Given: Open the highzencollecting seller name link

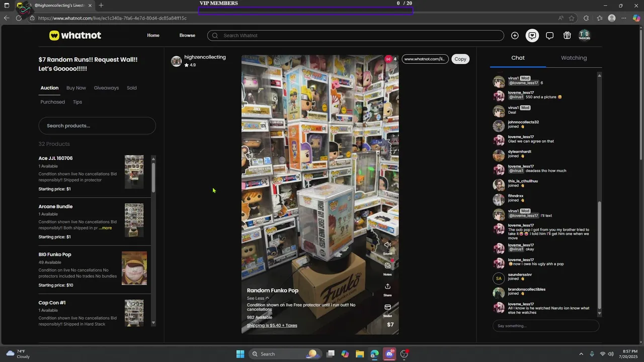Looking at the screenshot, I should (205, 57).
